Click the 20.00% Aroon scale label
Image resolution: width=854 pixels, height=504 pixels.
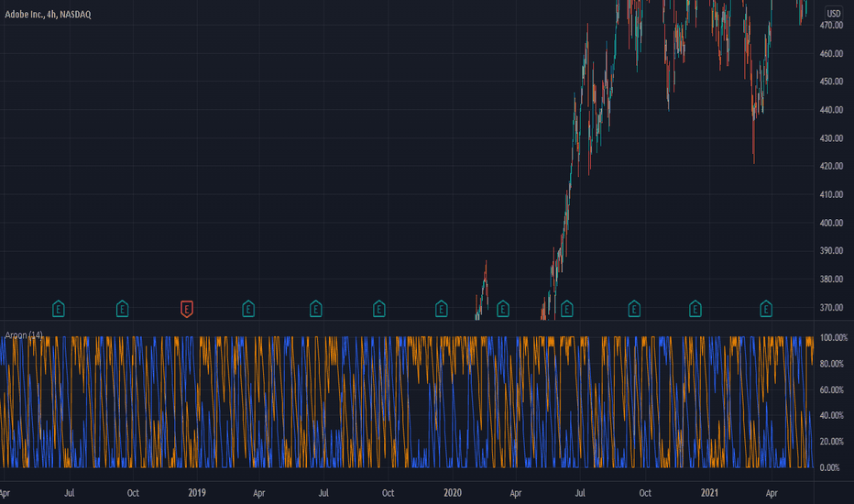tap(832, 442)
